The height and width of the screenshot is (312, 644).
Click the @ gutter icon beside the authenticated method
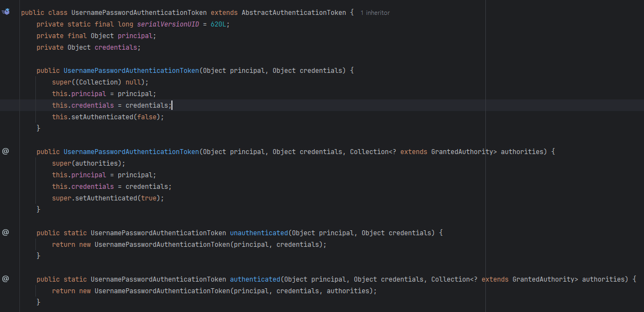6,279
